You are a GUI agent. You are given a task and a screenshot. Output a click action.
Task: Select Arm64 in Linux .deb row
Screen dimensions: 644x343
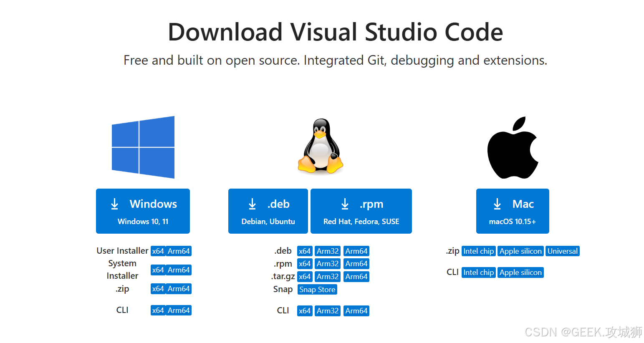(x=356, y=251)
